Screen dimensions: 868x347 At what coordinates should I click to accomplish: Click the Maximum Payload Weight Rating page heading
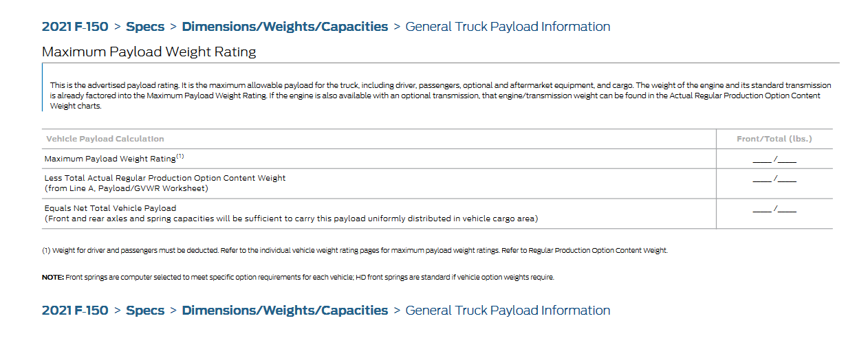coord(149,52)
